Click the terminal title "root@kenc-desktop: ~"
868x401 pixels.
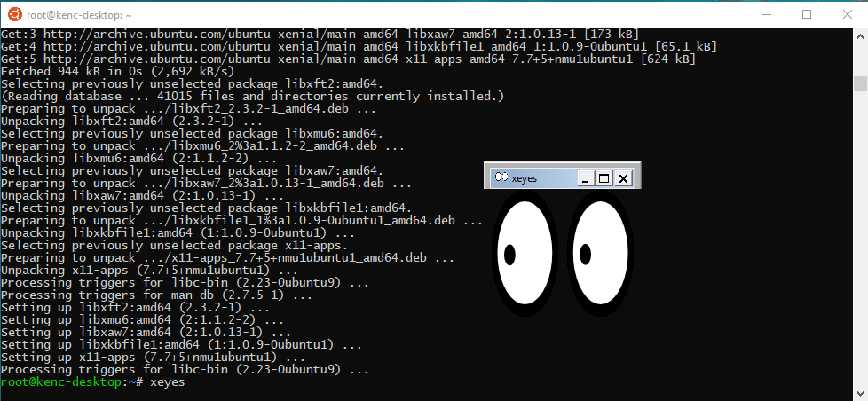click(x=79, y=15)
